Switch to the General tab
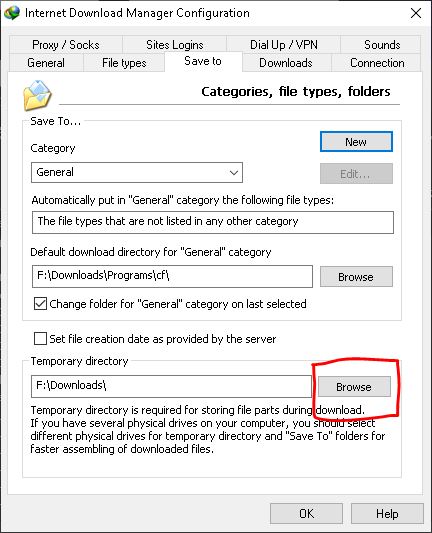Screen dimensions: 432x533 pos(46,63)
